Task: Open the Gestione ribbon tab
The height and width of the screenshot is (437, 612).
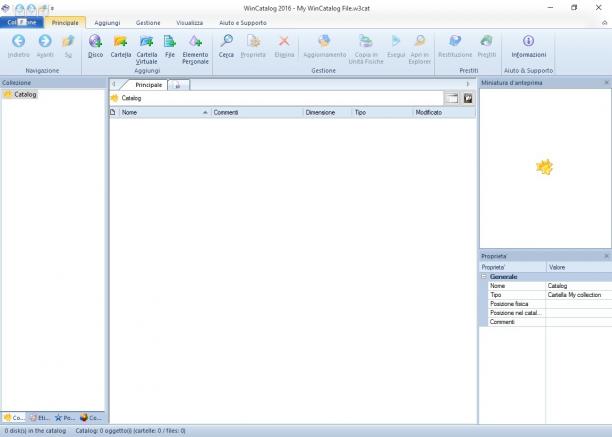Action: (x=148, y=23)
